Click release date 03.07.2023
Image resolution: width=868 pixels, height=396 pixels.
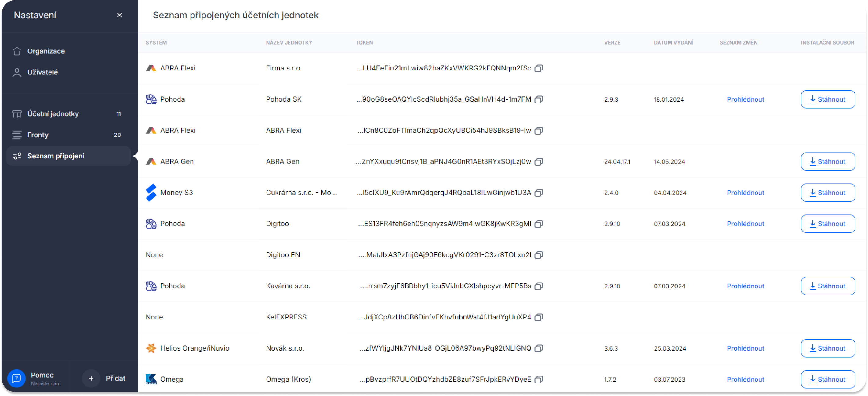pyautogui.click(x=669, y=380)
